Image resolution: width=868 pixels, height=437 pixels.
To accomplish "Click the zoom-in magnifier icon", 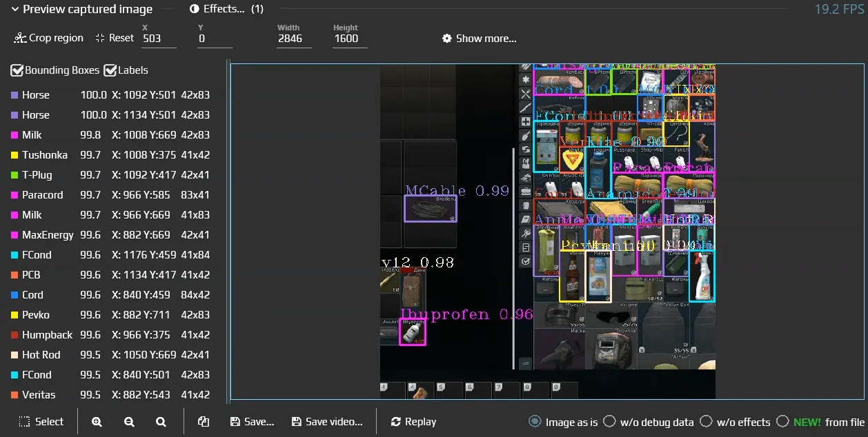I will (97, 421).
